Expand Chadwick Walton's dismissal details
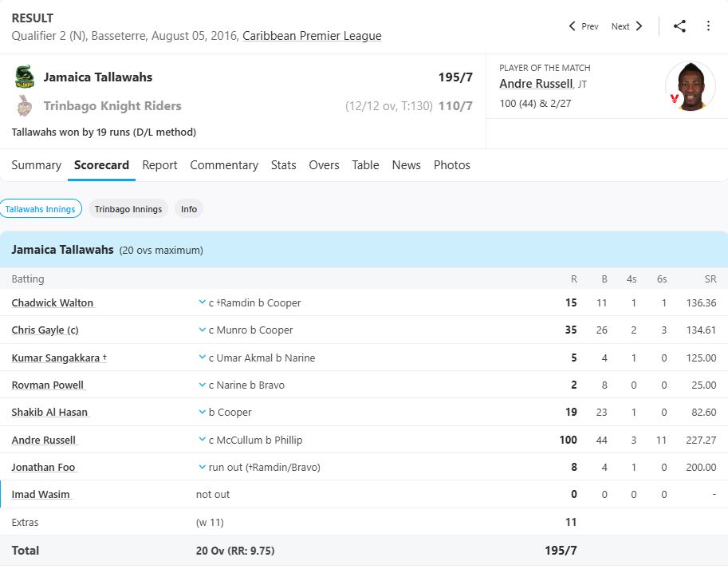This screenshot has height=573, width=728. pos(202,302)
